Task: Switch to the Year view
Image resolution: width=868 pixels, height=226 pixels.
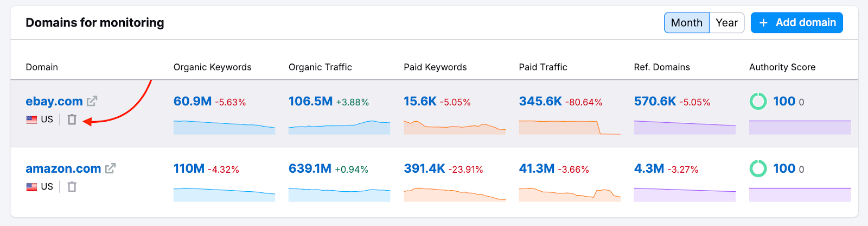Action: pyautogui.click(x=726, y=23)
